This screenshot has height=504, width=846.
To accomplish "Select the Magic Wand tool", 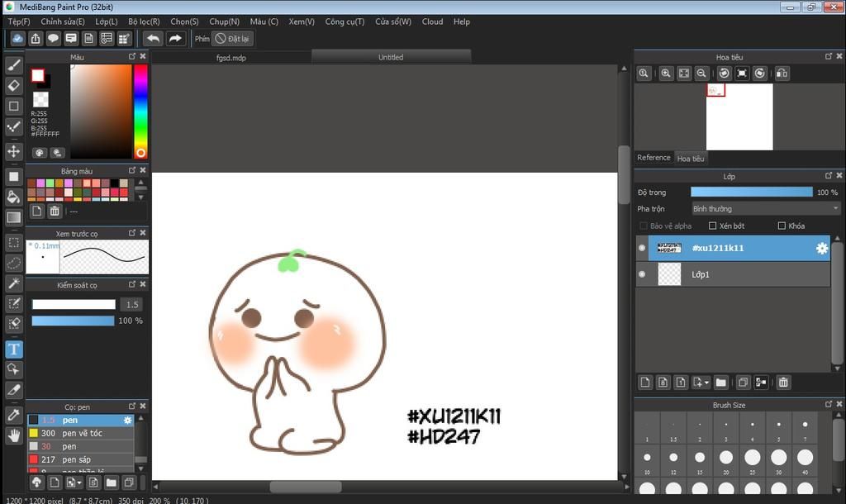I will (x=13, y=283).
